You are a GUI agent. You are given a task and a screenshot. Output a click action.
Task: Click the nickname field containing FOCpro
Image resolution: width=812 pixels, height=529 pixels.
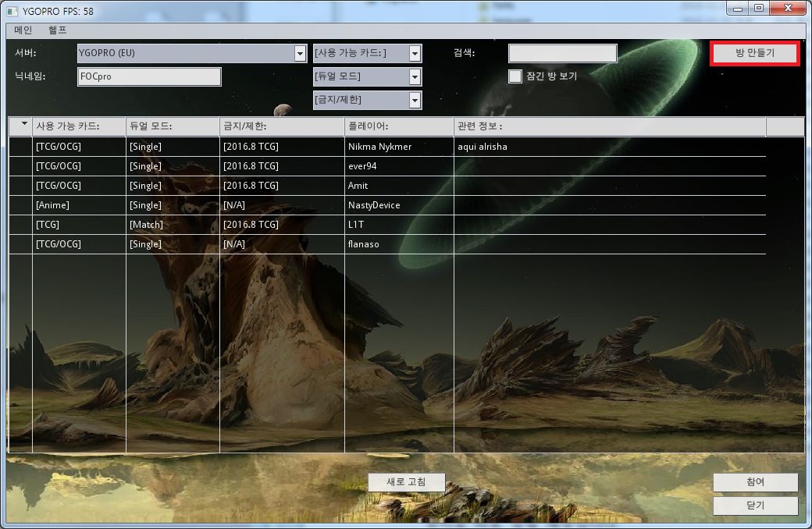click(149, 76)
